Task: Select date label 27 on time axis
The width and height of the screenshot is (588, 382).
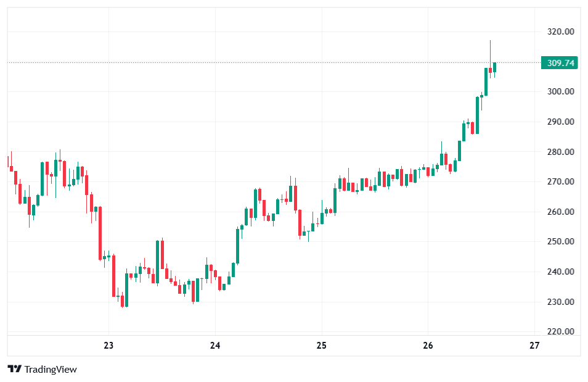Action: click(x=534, y=346)
